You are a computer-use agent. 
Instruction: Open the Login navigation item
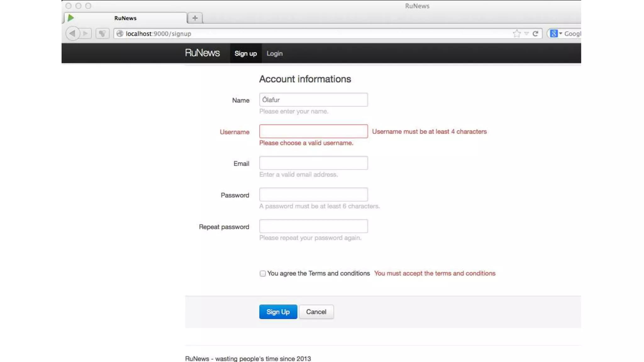pos(275,53)
